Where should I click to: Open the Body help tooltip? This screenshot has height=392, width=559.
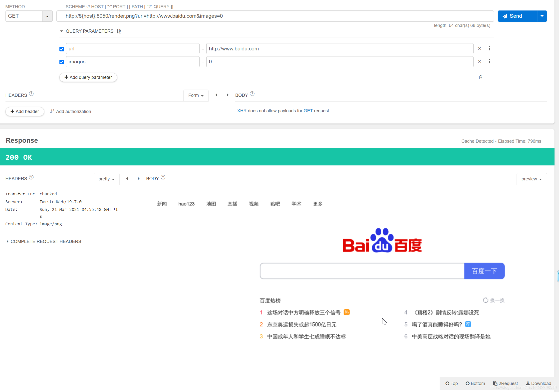tap(252, 94)
